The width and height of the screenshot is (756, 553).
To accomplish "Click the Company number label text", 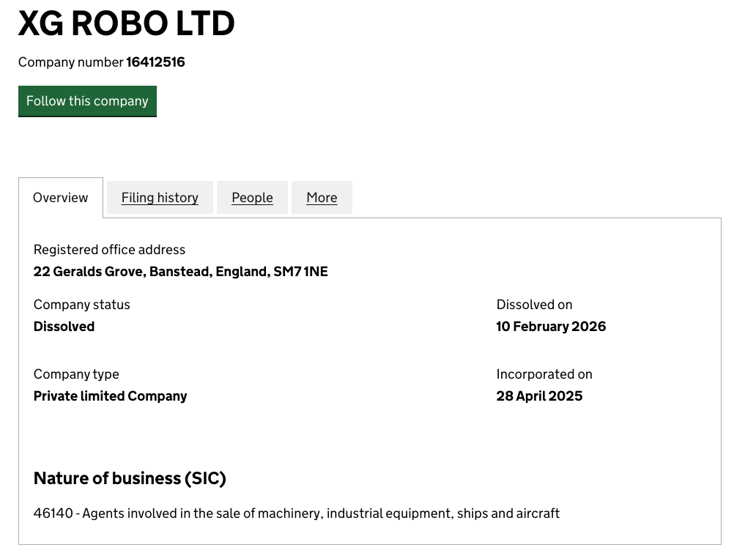I will pos(70,62).
